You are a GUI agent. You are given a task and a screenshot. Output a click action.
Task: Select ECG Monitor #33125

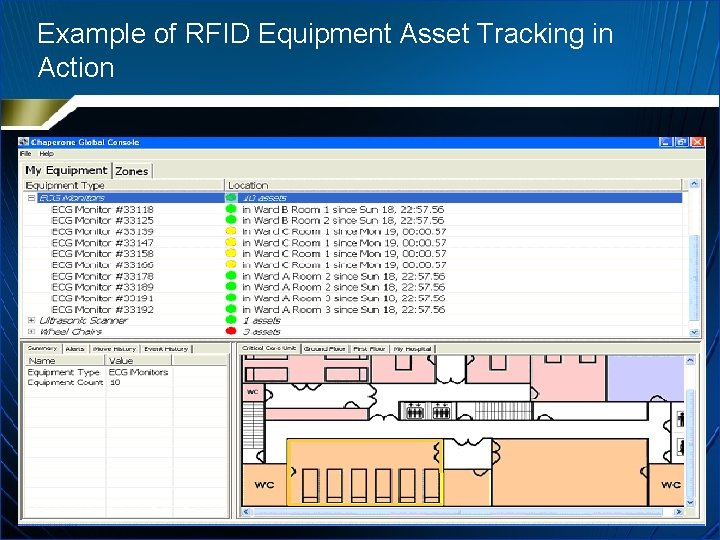(102, 220)
